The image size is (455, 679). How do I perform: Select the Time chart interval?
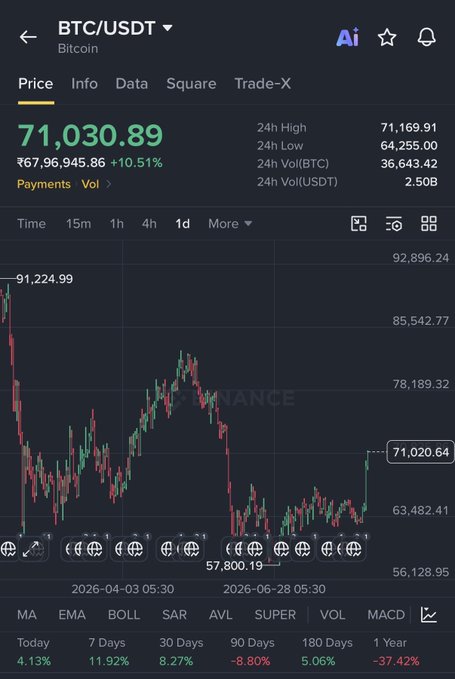[x=31, y=224]
